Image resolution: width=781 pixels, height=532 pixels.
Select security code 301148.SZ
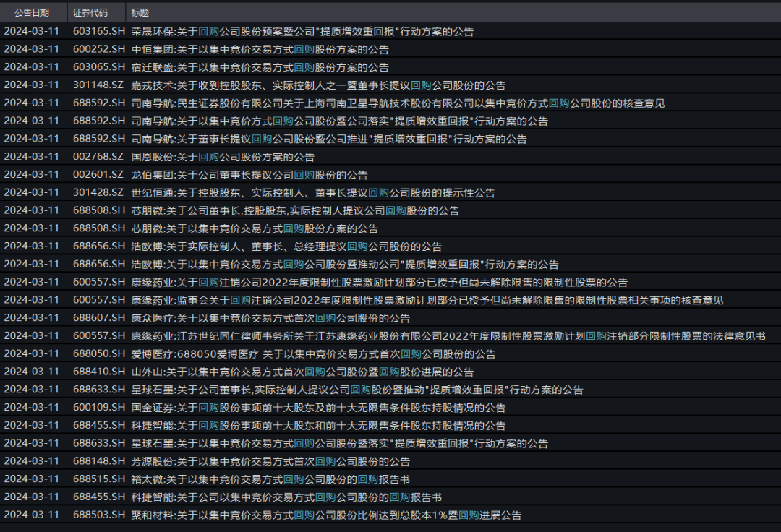pyautogui.click(x=98, y=85)
